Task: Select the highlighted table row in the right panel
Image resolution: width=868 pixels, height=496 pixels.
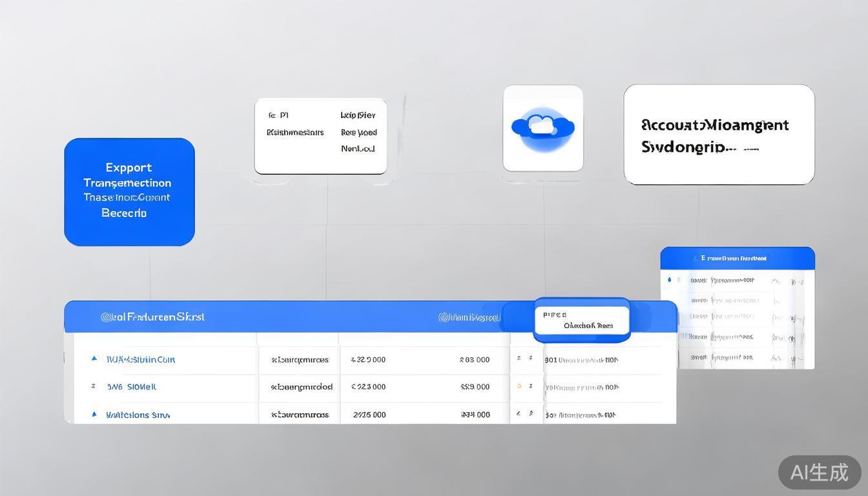Action: pyautogui.click(x=736, y=336)
